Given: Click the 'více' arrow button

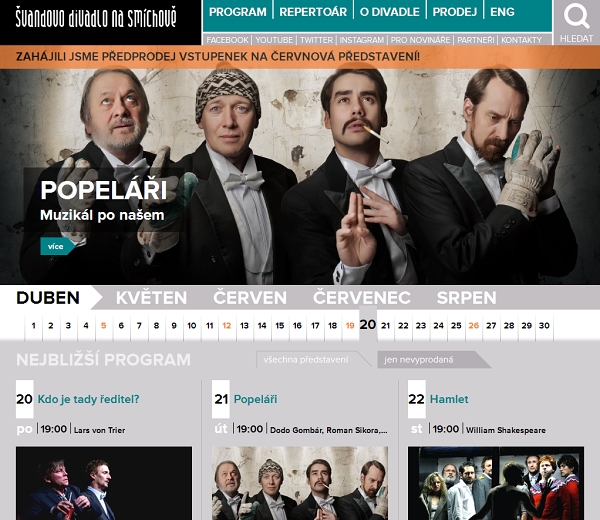Looking at the screenshot, I should pyautogui.click(x=58, y=246).
